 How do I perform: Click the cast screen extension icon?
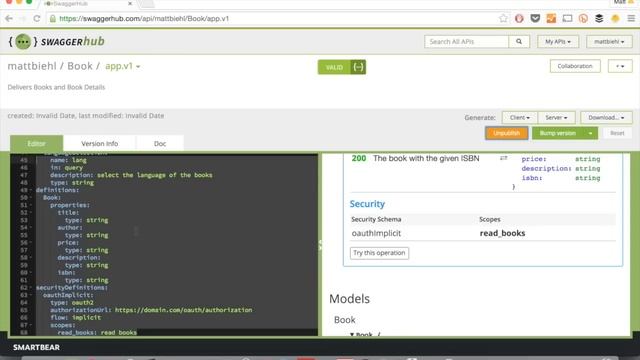[x=567, y=18]
